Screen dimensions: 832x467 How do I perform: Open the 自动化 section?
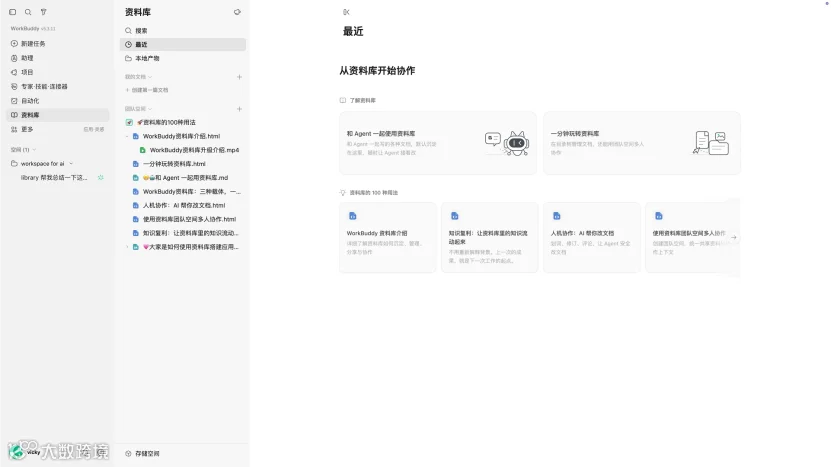(x=57, y=101)
